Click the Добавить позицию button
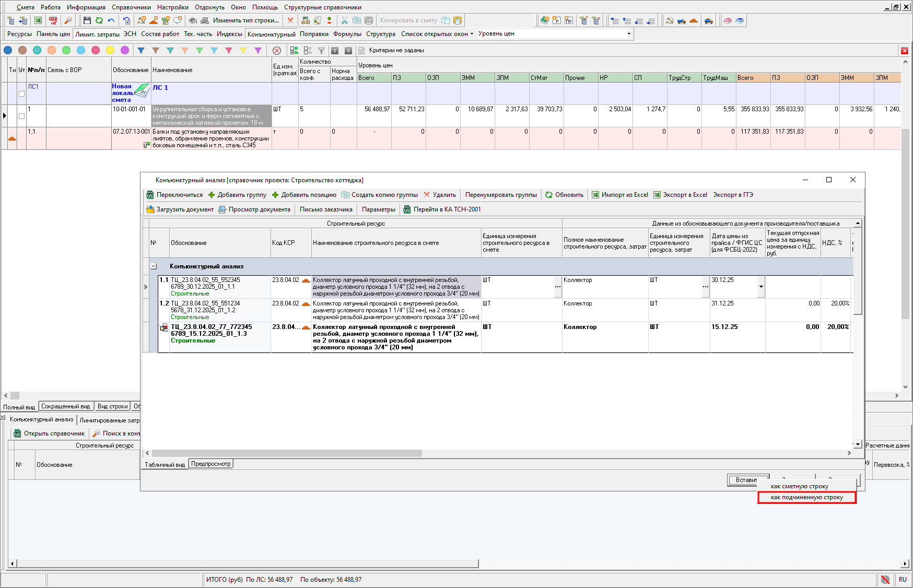The height and width of the screenshot is (588, 913). coord(304,195)
